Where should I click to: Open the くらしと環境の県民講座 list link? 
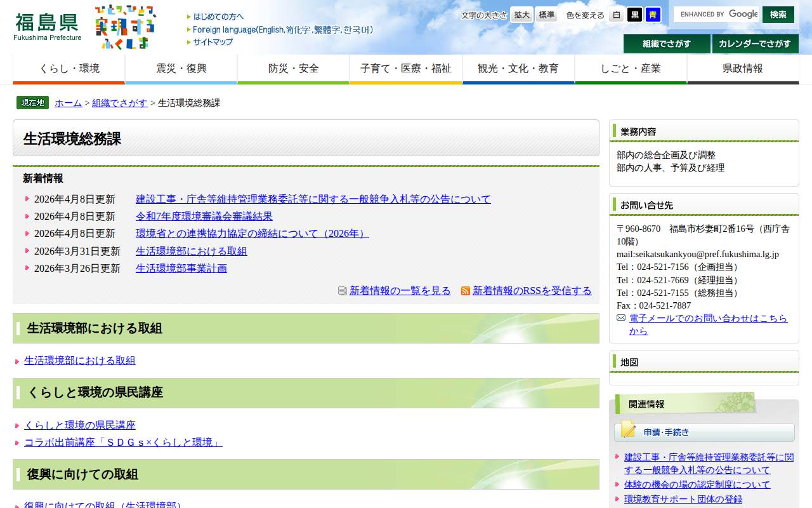80,425
